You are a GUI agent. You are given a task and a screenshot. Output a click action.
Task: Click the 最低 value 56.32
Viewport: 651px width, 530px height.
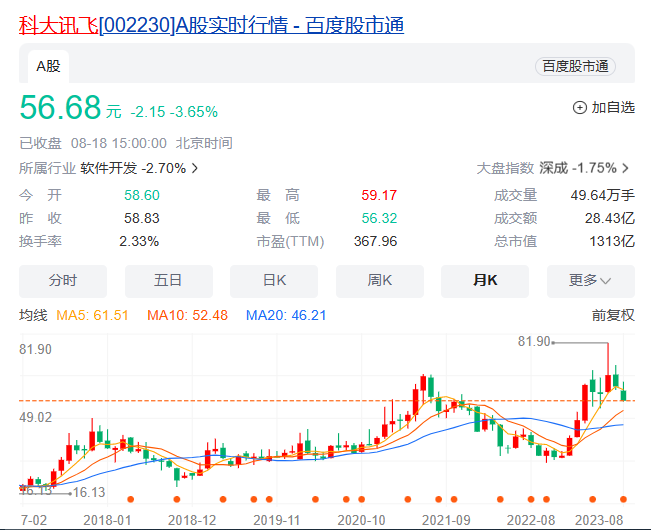(x=379, y=218)
